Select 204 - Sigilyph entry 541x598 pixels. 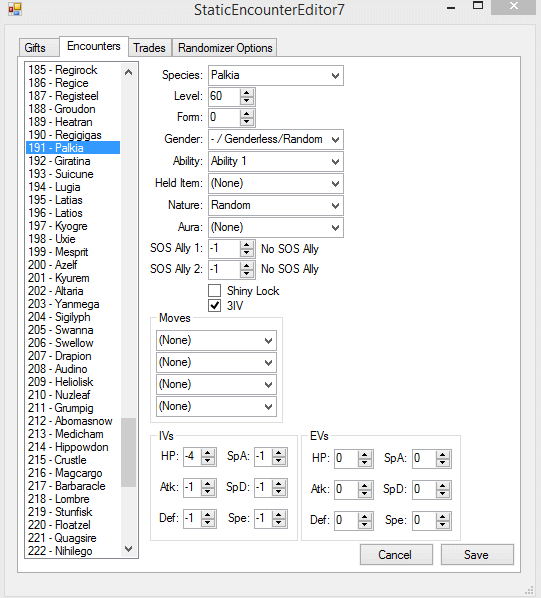[x=73, y=317]
